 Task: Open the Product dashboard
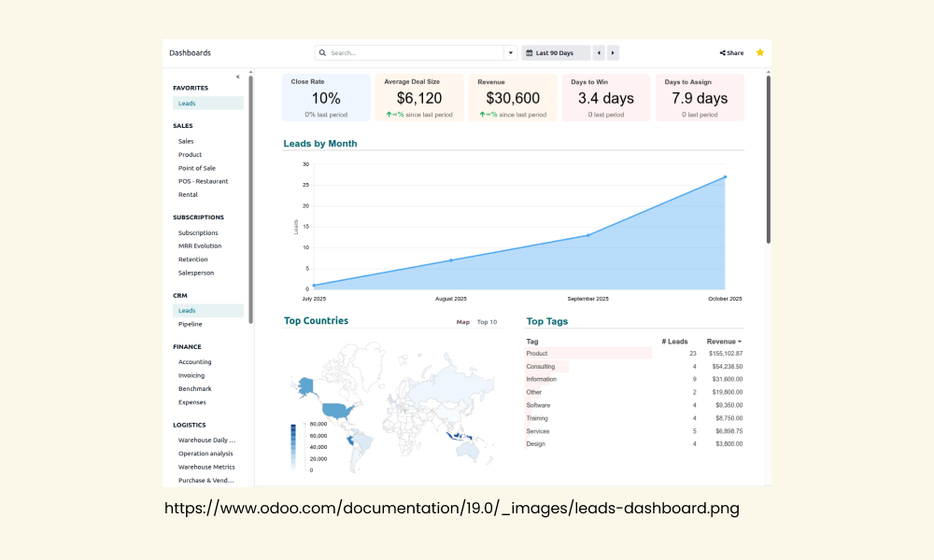(x=190, y=155)
